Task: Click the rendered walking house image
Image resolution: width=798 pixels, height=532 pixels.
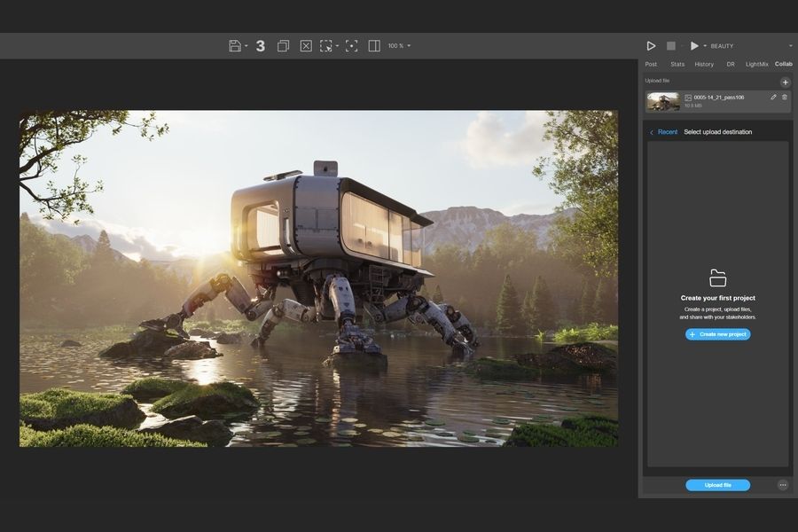Action: tap(318, 278)
